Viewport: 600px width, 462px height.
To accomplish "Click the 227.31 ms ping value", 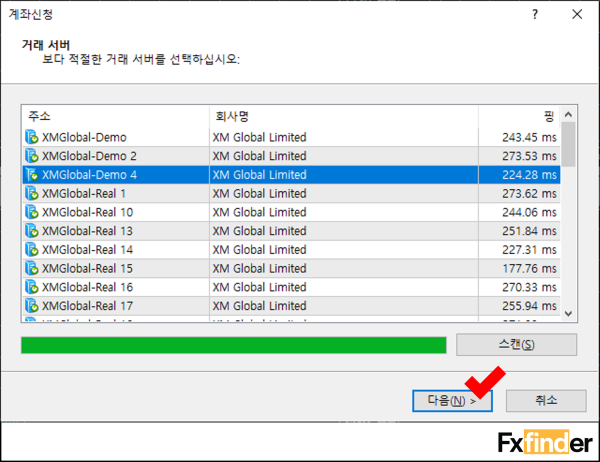I will pyautogui.click(x=529, y=250).
